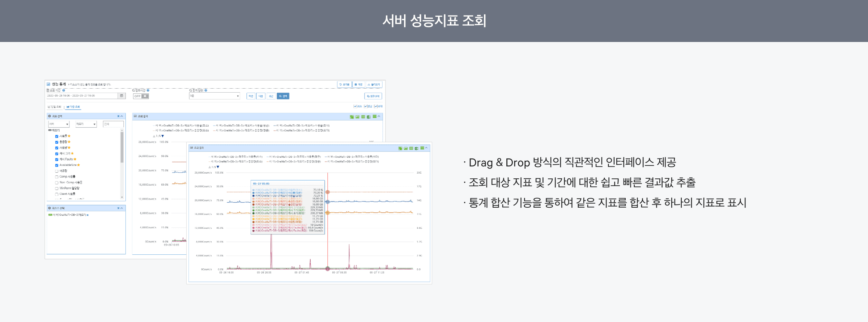The image size is (868, 322).
Task: Click the calendar icon beside the date range
Action: tap(122, 96)
